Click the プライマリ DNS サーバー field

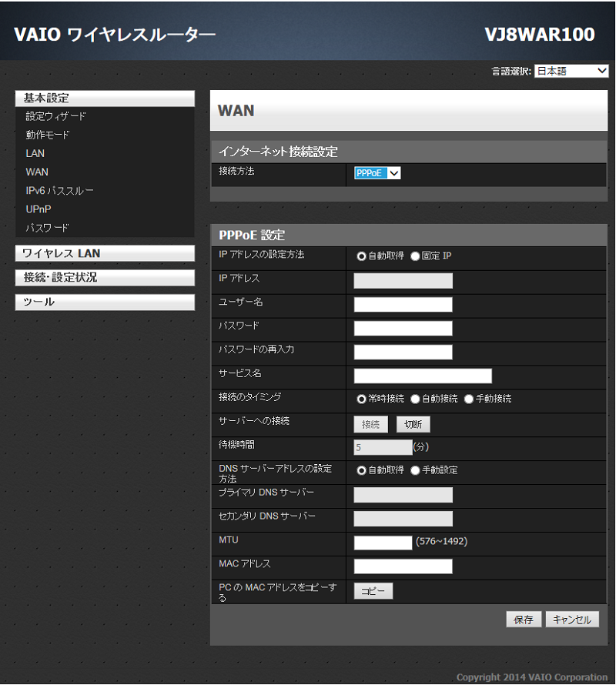[403, 495]
